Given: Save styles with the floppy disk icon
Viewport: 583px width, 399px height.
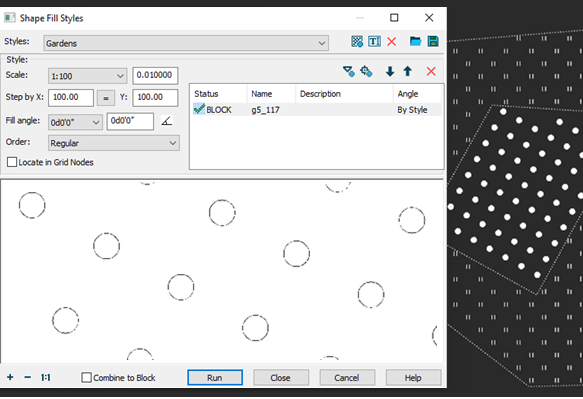Looking at the screenshot, I should (x=433, y=41).
